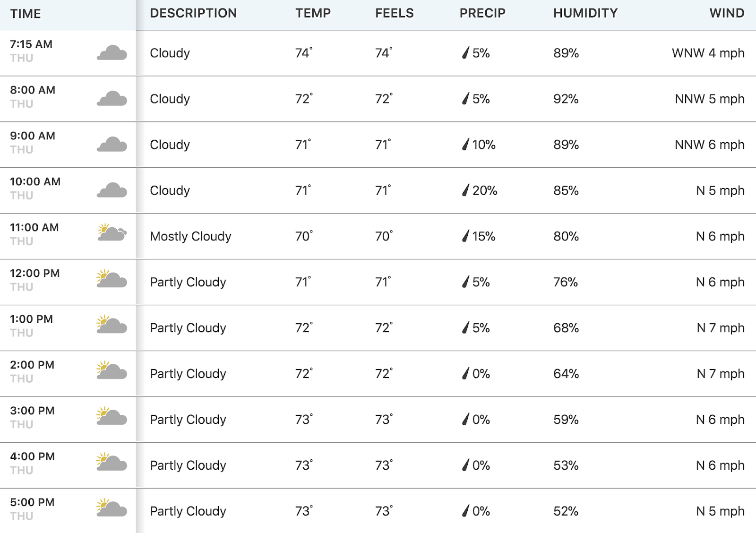Click the HUMIDITY column header
The width and height of the screenshot is (756, 533).
click(x=585, y=13)
